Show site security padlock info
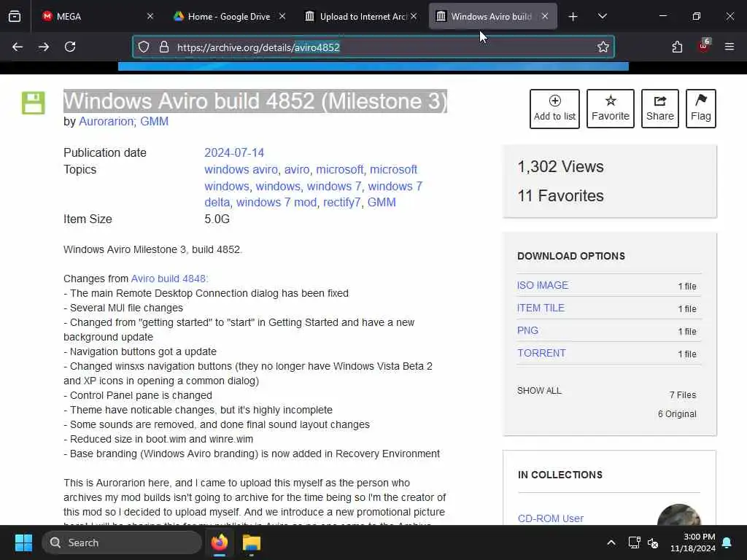 point(164,47)
